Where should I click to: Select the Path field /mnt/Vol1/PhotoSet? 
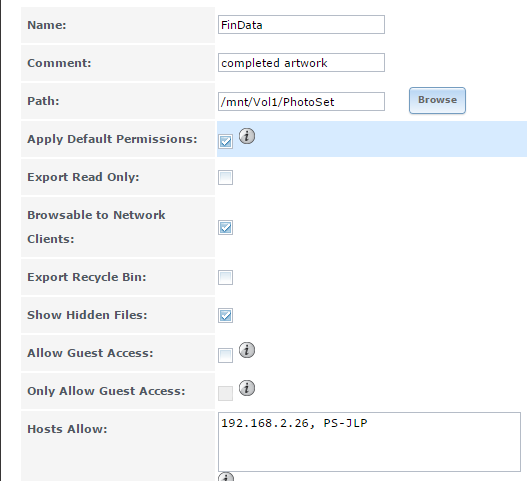301,102
